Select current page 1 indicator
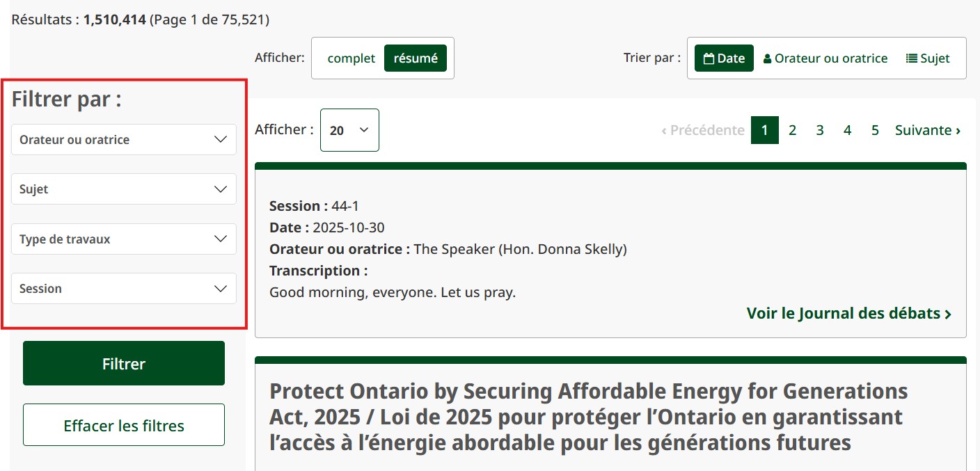This screenshot has width=980, height=471. coord(765,130)
